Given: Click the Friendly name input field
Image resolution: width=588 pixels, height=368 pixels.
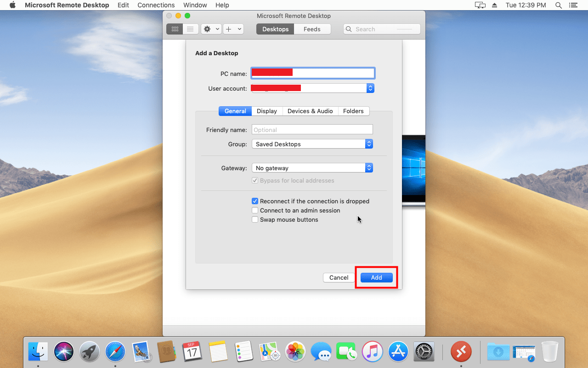Looking at the screenshot, I should click(x=312, y=130).
